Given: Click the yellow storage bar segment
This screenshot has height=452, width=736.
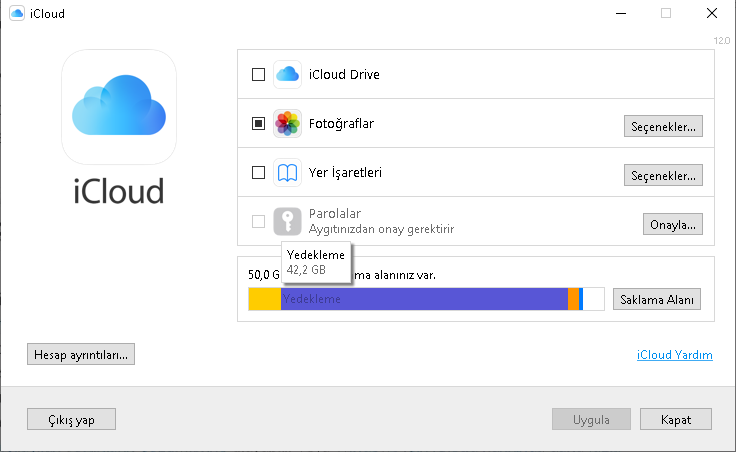Looking at the screenshot, I should (264, 299).
